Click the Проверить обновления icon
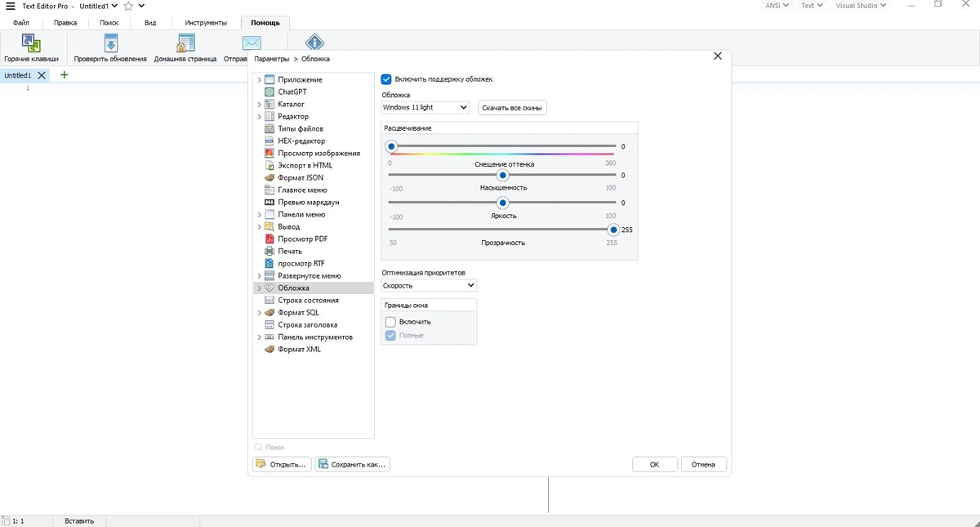This screenshot has height=527, width=980. click(110, 43)
